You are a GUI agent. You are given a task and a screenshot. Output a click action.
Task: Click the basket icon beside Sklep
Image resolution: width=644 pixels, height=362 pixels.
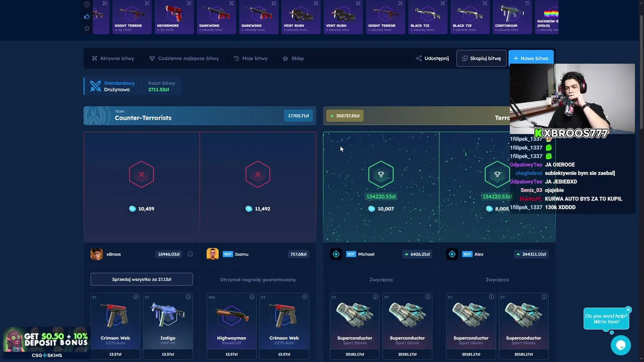pos(285,58)
